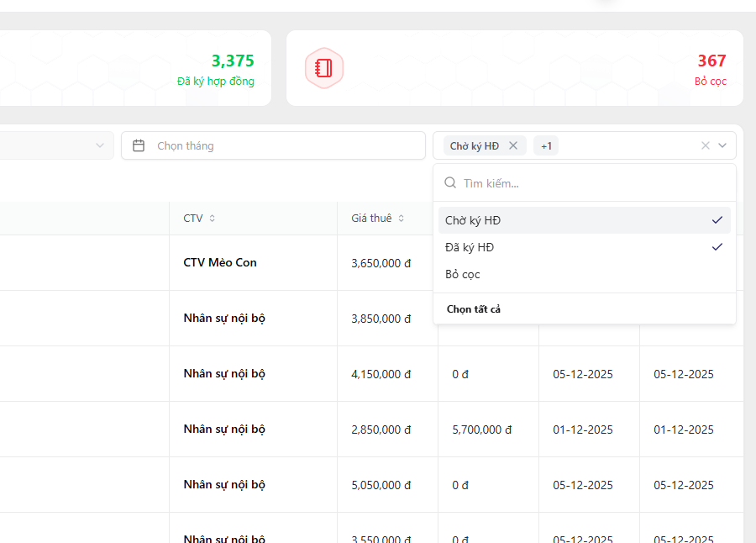The image size is (756, 543).
Task: Focus the Tìm kiếm search field
Action: coord(588,182)
